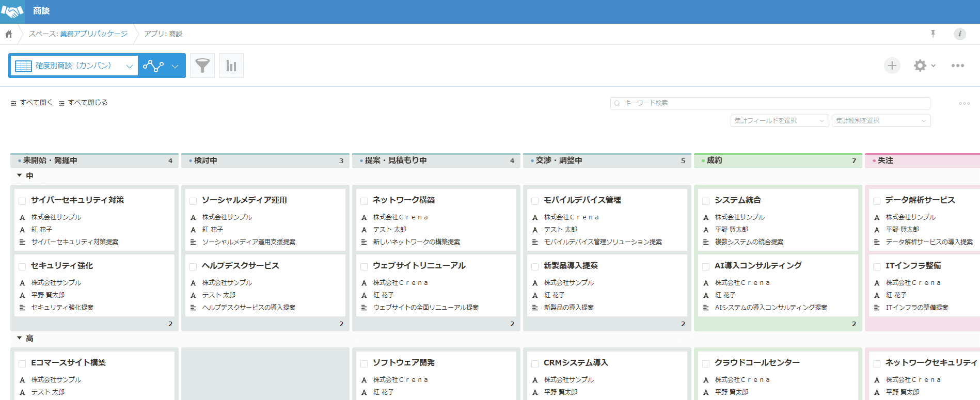Select the 成約 column header

click(778, 161)
